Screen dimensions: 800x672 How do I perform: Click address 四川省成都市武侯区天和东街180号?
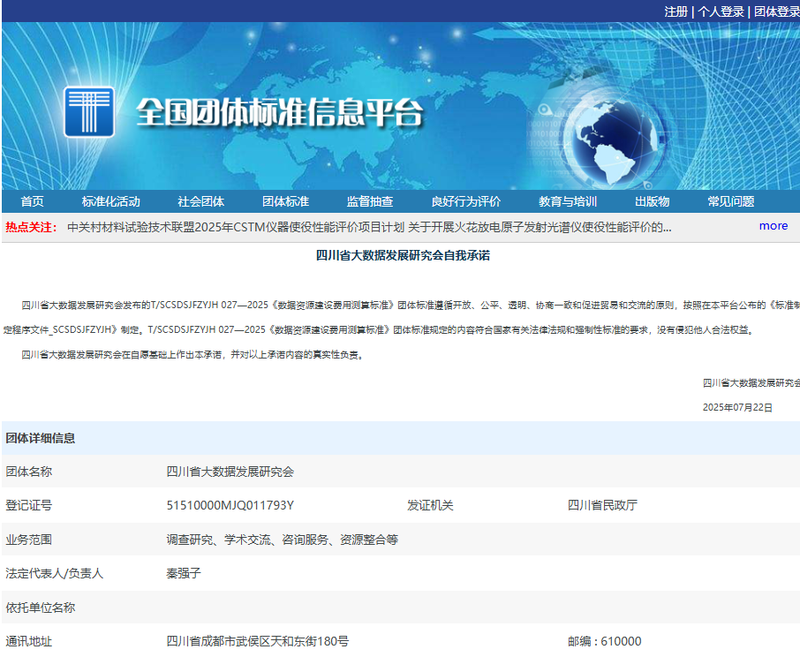point(258,641)
